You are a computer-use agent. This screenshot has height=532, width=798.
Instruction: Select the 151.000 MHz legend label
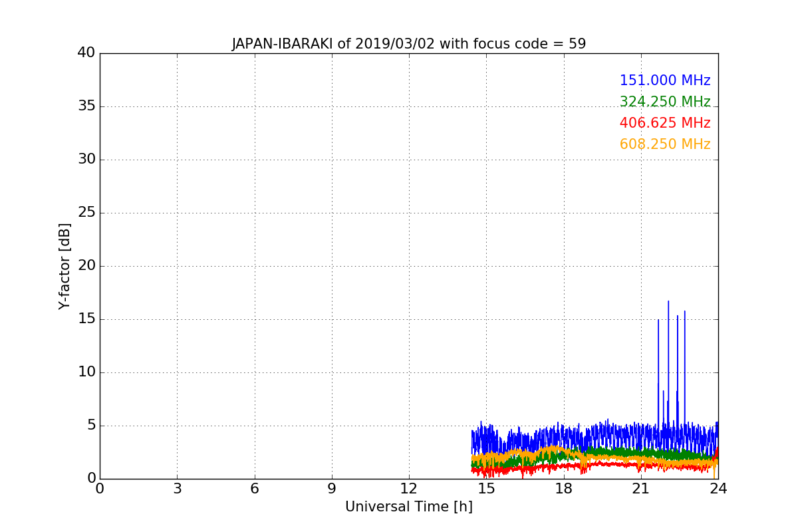[x=665, y=81]
